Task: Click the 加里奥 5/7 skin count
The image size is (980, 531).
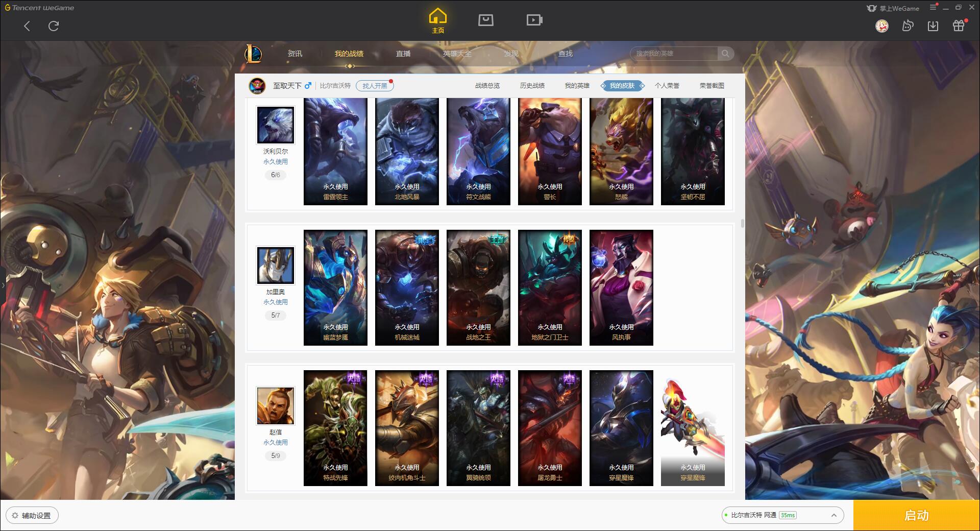Action: (276, 316)
